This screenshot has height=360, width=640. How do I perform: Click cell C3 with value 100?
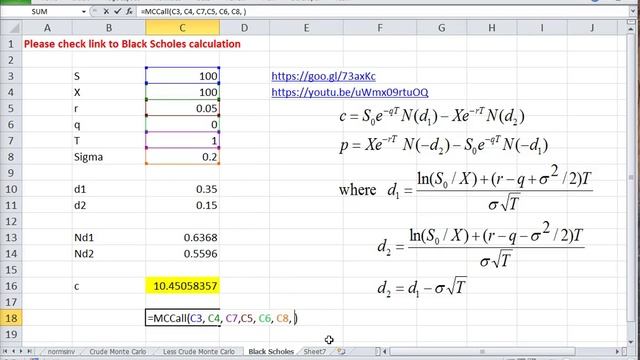(182, 76)
